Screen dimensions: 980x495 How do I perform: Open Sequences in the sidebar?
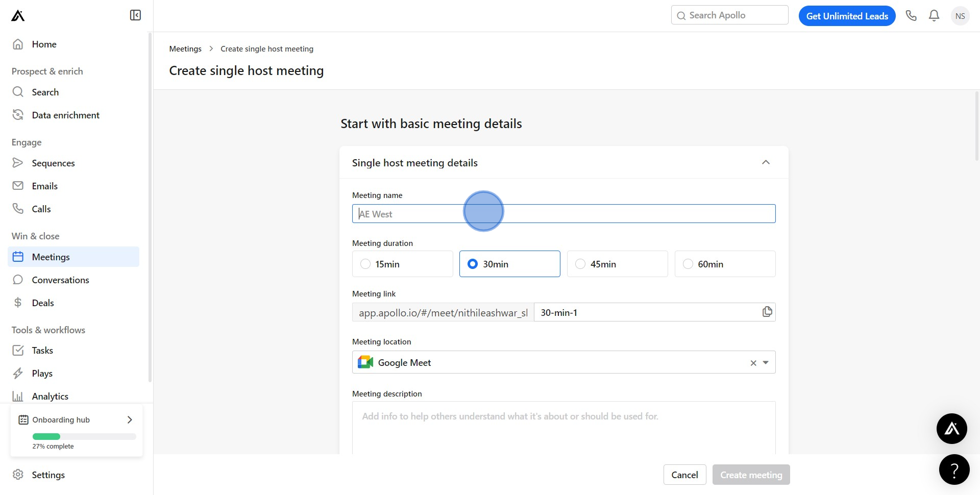[73, 163]
